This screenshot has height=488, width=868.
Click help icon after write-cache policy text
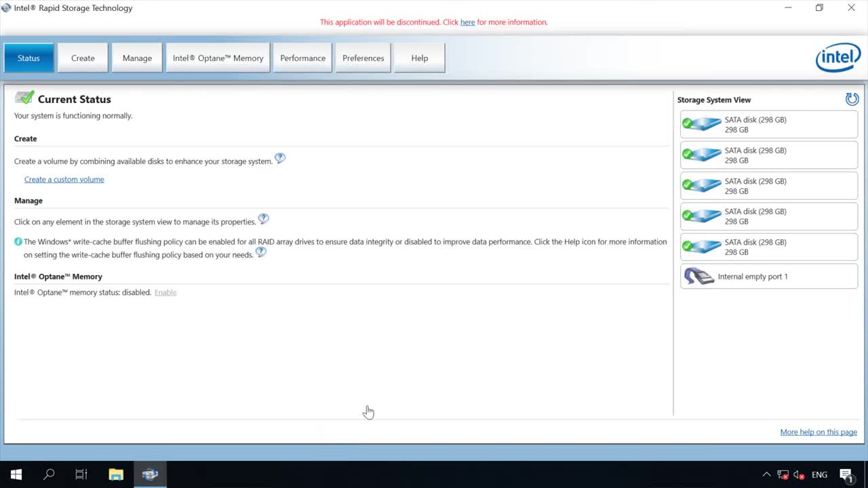coord(261,252)
